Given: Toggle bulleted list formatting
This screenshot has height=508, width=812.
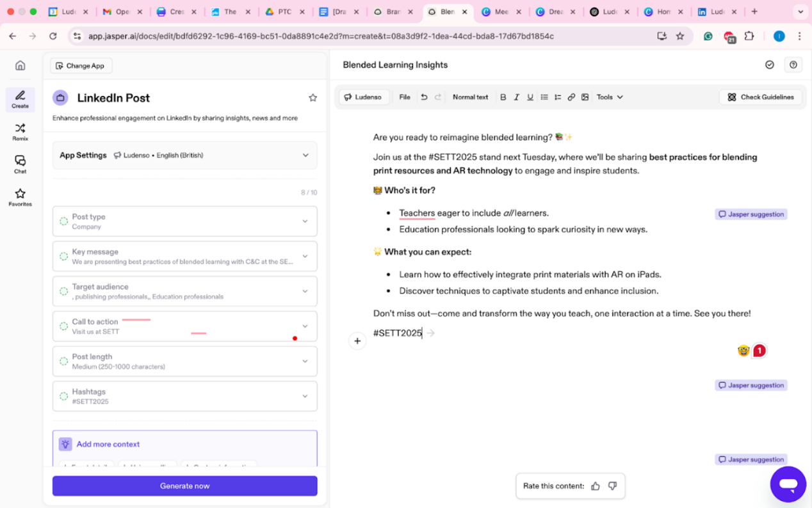Looking at the screenshot, I should pyautogui.click(x=544, y=97).
